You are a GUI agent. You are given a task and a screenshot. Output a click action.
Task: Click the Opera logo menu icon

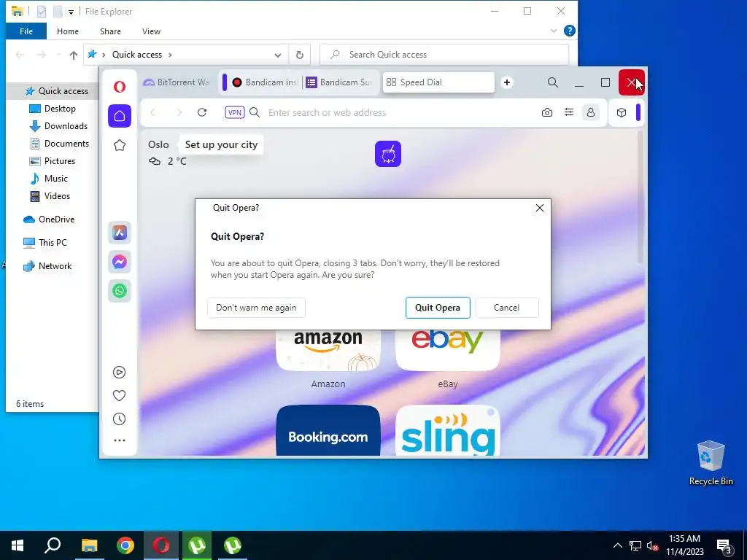coord(120,86)
